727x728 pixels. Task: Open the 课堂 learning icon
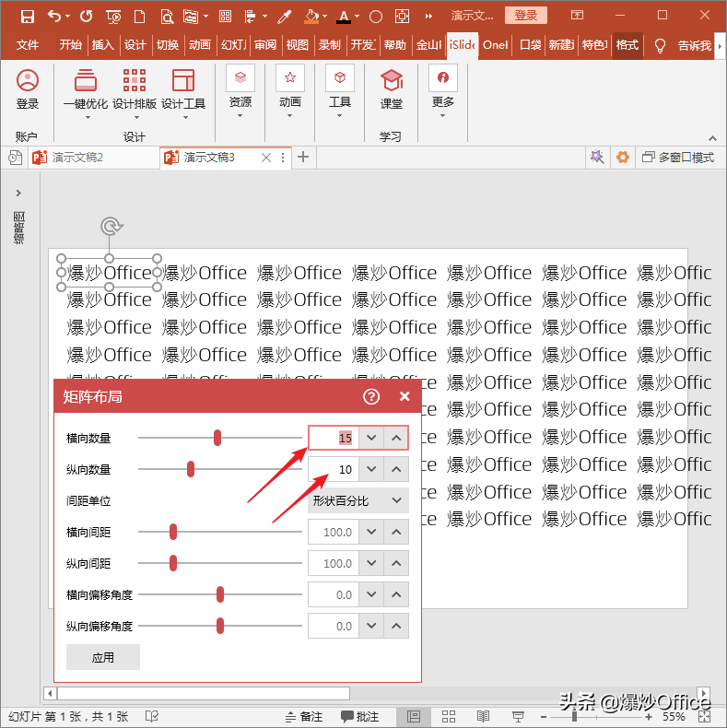[392, 89]
